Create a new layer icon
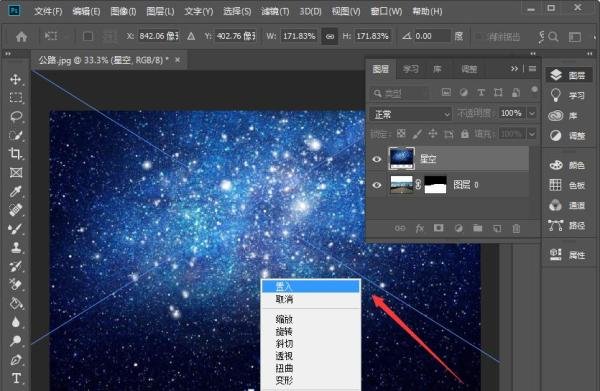The image size is (600, 391). [497, 228]
